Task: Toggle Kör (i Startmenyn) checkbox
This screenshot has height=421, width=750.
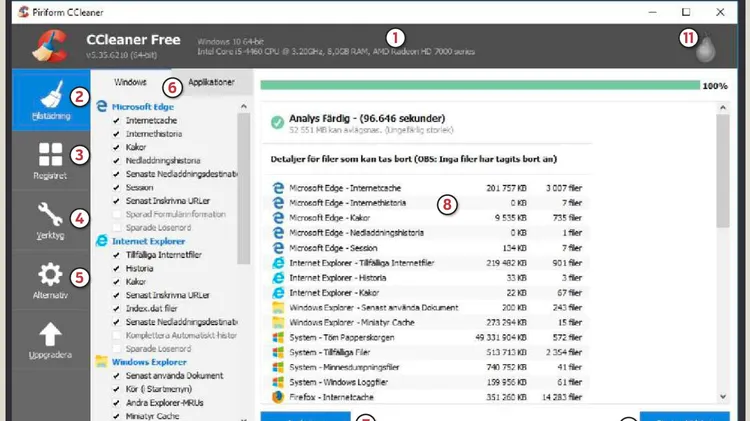Action: [116, 389]
